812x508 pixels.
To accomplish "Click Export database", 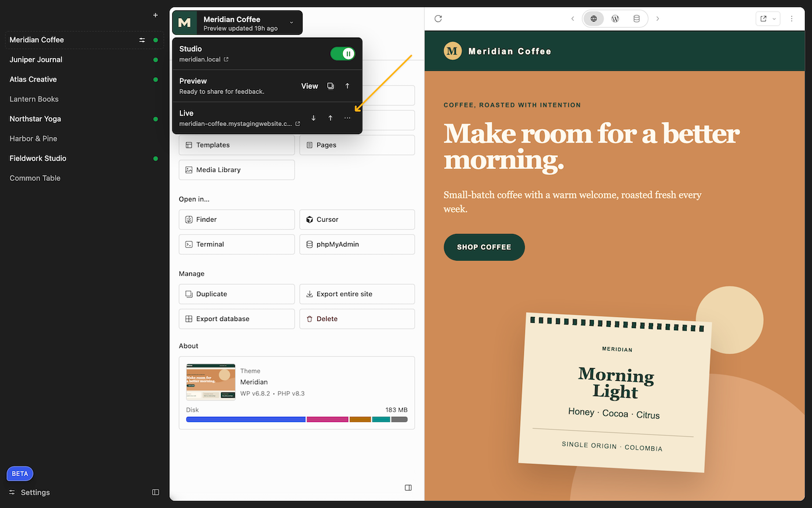I will click(x=237, y=319).
